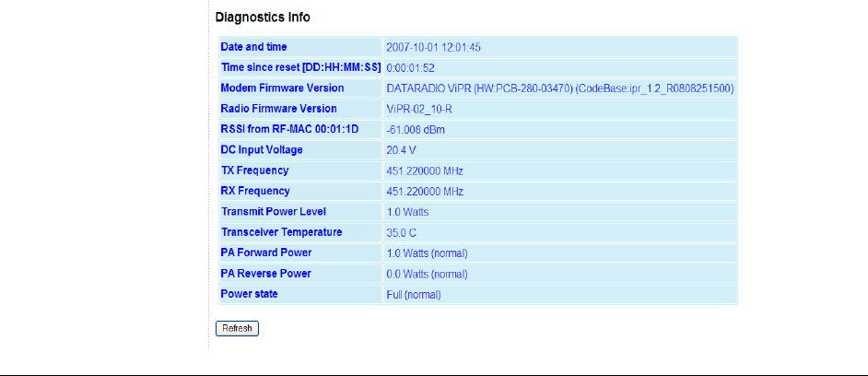Click the 'TX Frequency' label
The width and height of the screenshot is (868, 376).
click(x=254, y=170)
